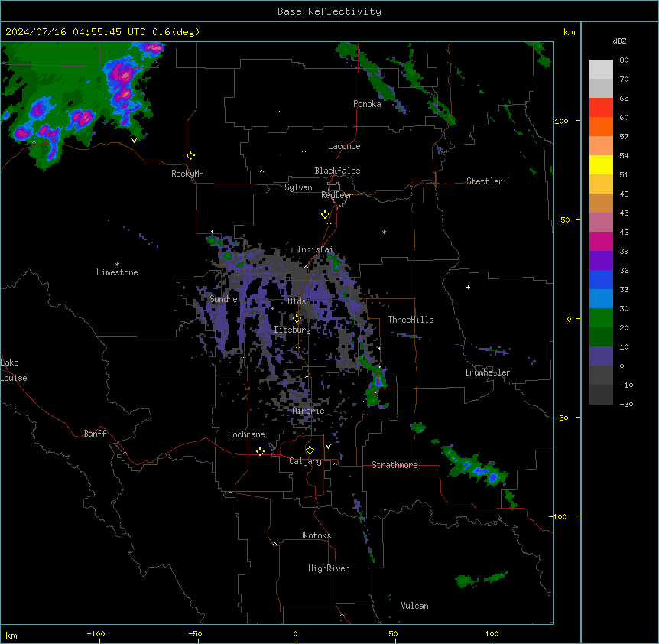Click the Limestone label

tap(117, 272)
